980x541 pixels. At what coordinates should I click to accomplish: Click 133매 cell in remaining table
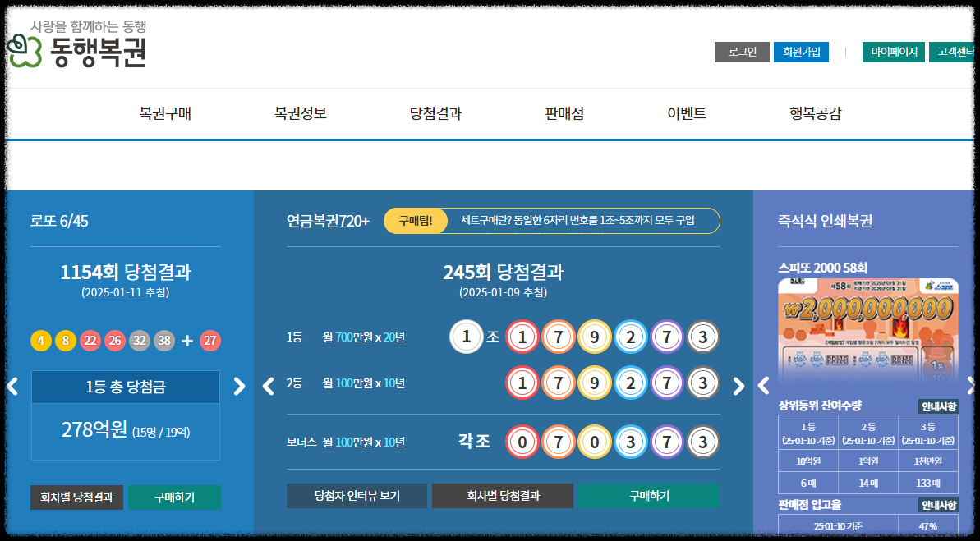point(928,483)
